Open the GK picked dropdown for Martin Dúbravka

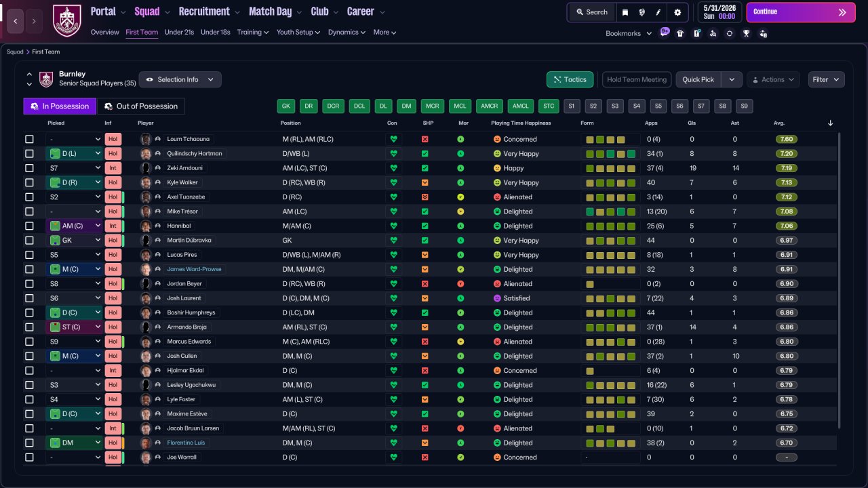click(x=74, y=241)
